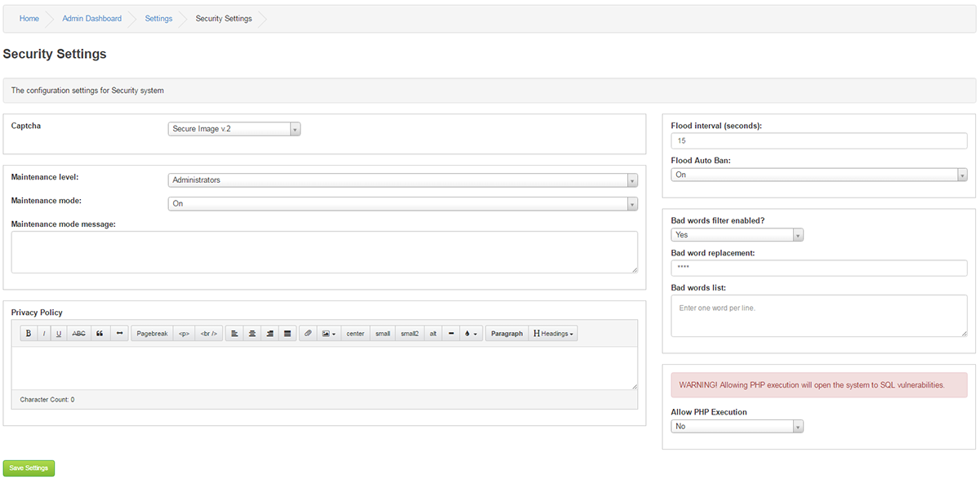The image size is (980, 479).
Task: Click the 'small2' toolbar button
Action: tap(409, 333)
